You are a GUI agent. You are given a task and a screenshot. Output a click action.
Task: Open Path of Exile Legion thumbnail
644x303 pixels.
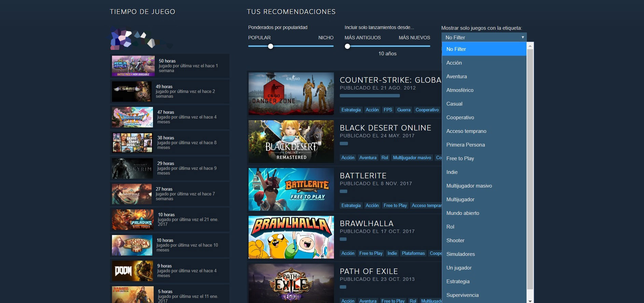click(291, 283)
